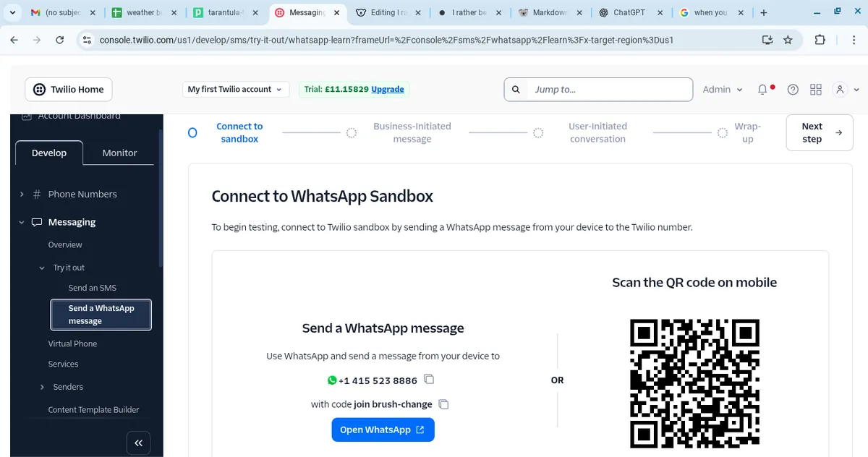This screenshot has width=868, height=457.
Task: Go to Business-Initiated message step
Action: 412,132
